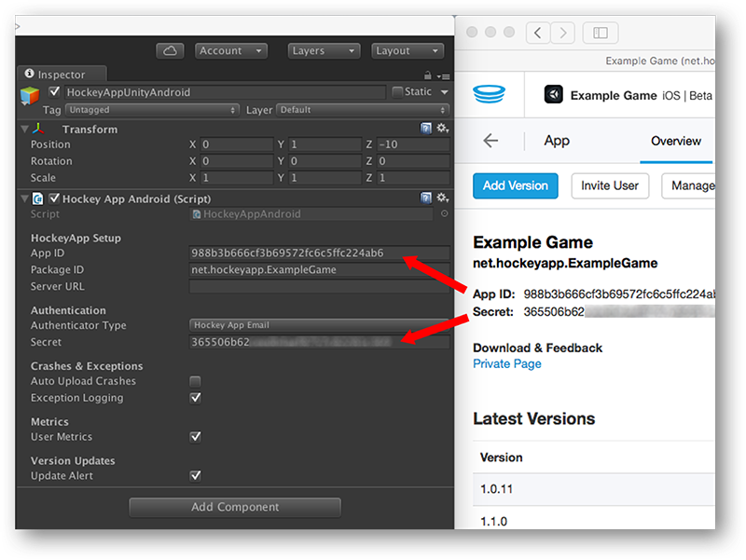The width and height of the screenshot is (746, 560).
Task: Click the back arrow in HockeyApp page
Action: pos(490,141)
